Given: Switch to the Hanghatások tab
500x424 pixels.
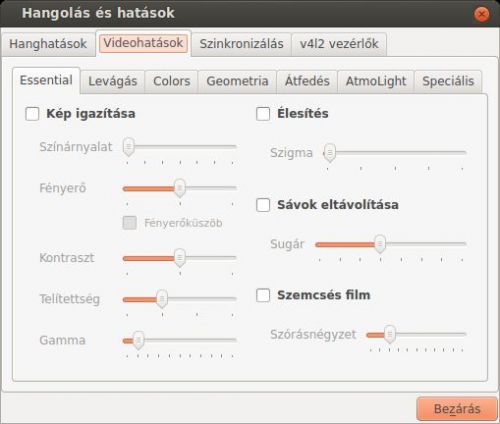Looking at the screenshot, I should [x=48, y=44].
